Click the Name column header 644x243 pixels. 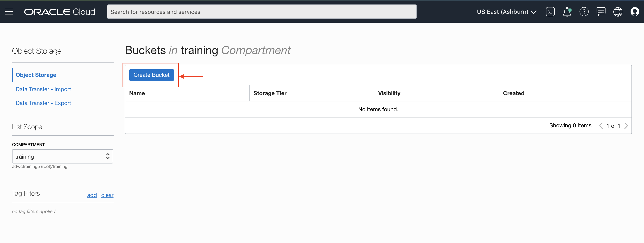pyautogui.click(x=137, y=93)
